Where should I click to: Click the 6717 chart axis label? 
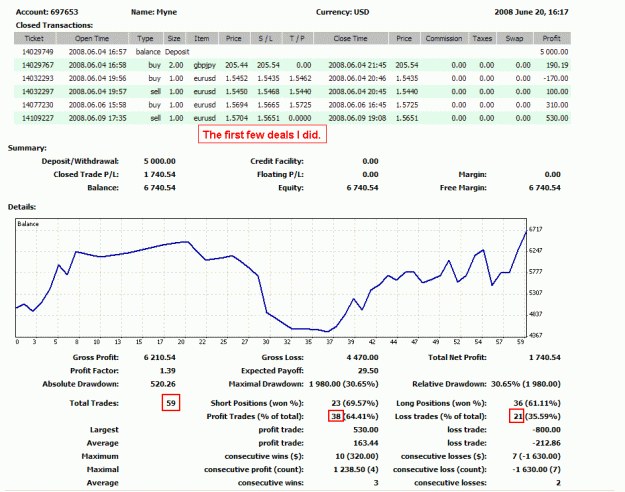pos(535,229)
